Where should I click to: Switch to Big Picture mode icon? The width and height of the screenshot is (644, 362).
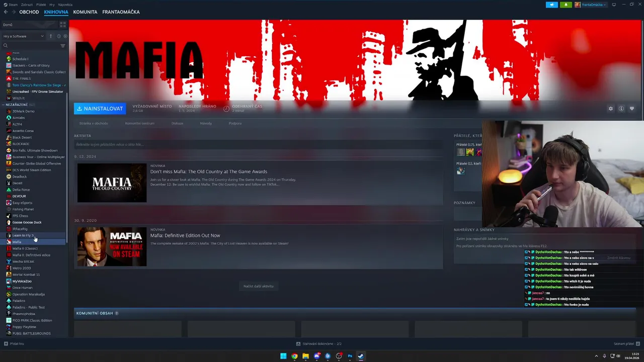click(x=613, y=5)
